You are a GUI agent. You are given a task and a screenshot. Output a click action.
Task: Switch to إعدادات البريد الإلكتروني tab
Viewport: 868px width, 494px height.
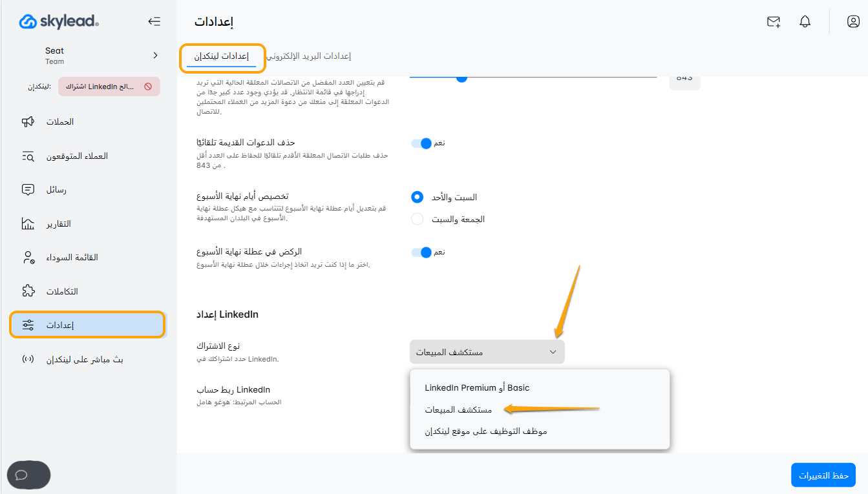point(309,56)
